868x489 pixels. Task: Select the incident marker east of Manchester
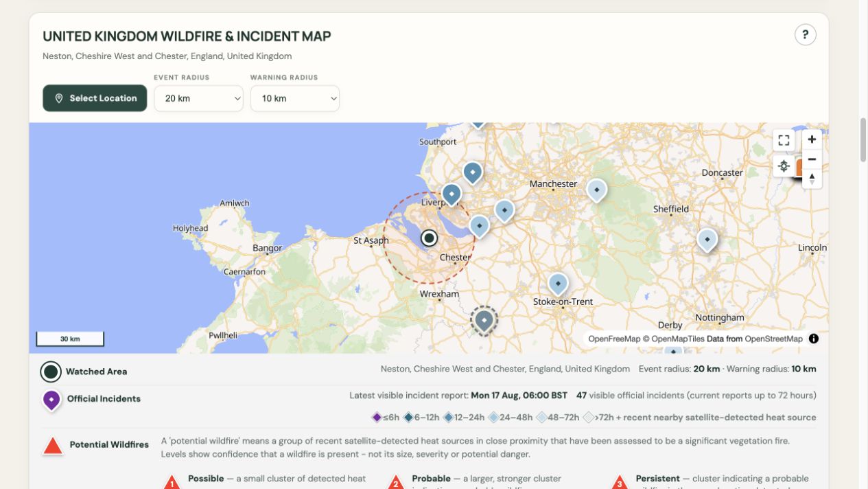pyautogui.click(x=597, y=190)
